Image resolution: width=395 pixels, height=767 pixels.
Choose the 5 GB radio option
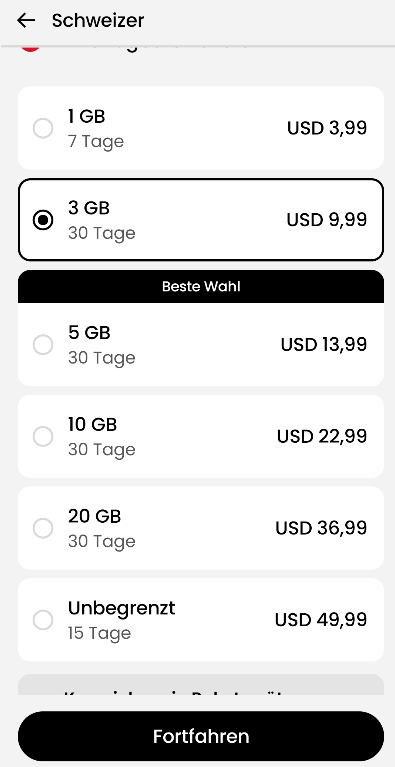click(43, 345)
